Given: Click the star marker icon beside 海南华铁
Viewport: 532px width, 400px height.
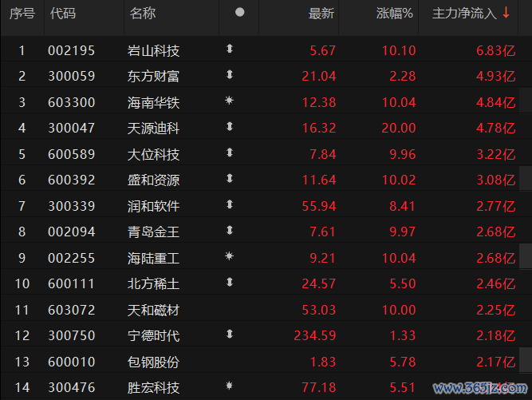Looking at the screenshot, I should (x=230, y=101).
